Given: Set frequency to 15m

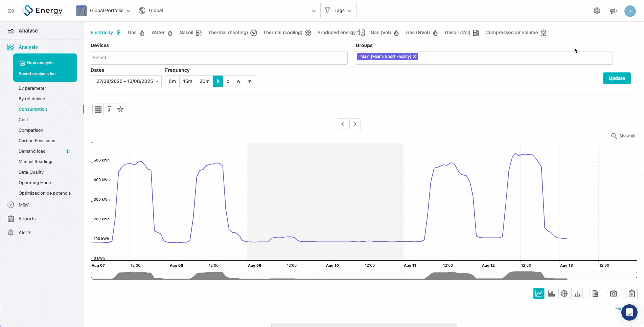Looking at the screenshot, I should click(x=187, y=81).
